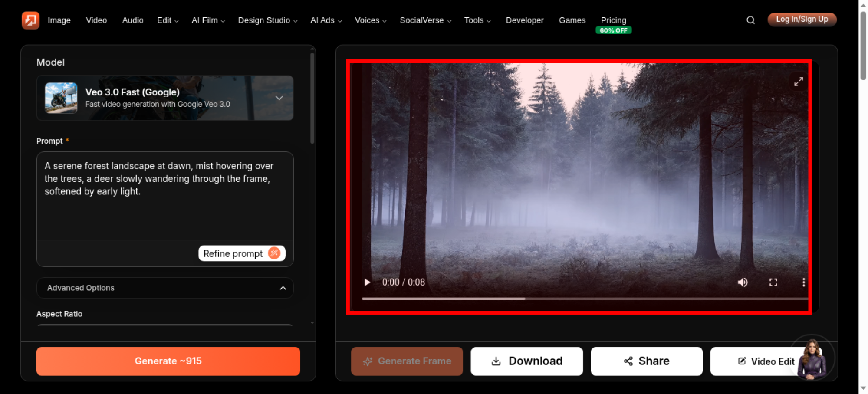Click the orange site logo icon
868x394 pixels.
30,20
